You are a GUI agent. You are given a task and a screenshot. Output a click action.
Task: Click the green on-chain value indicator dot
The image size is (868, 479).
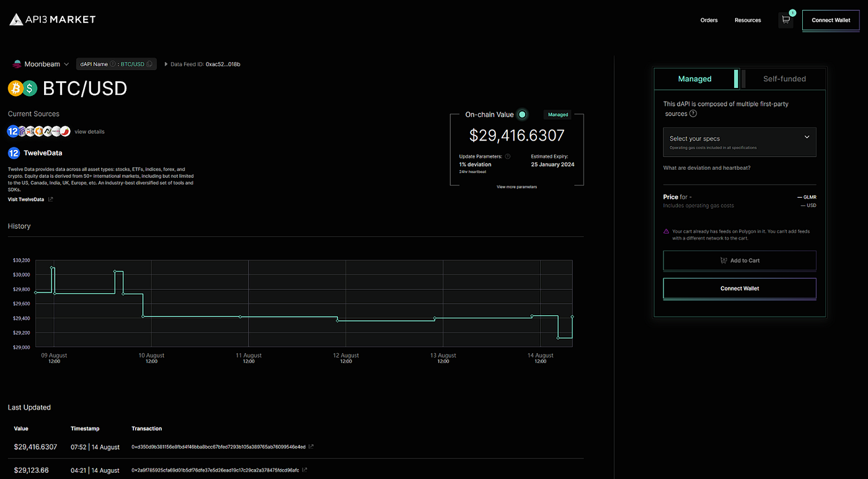[522, 115]
